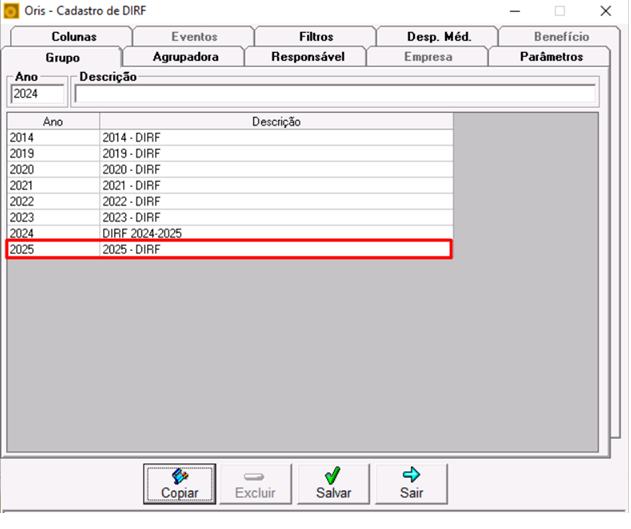
Task: Click the Excluir button
Action: [x=255, y=484]
